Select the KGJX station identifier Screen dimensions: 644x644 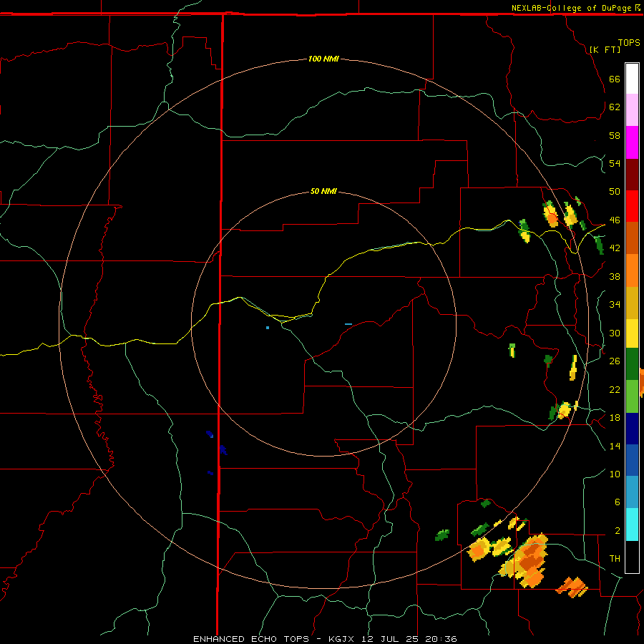pyautogui.click(x=341, y=639)
